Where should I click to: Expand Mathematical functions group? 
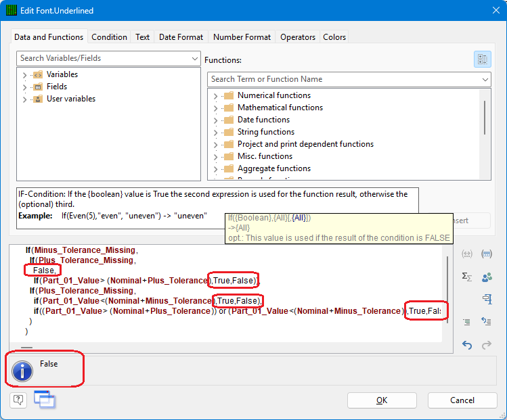pos(215,108)
